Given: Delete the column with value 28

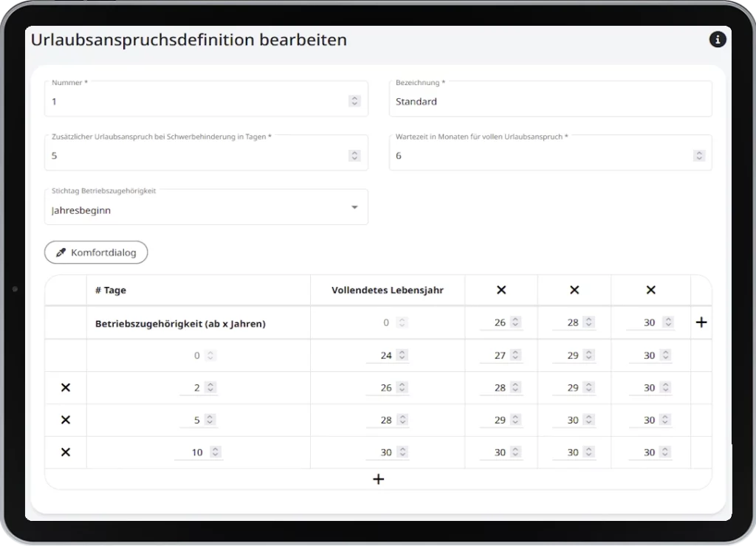Looking at the screenshot, I should [x=574, y=290].
